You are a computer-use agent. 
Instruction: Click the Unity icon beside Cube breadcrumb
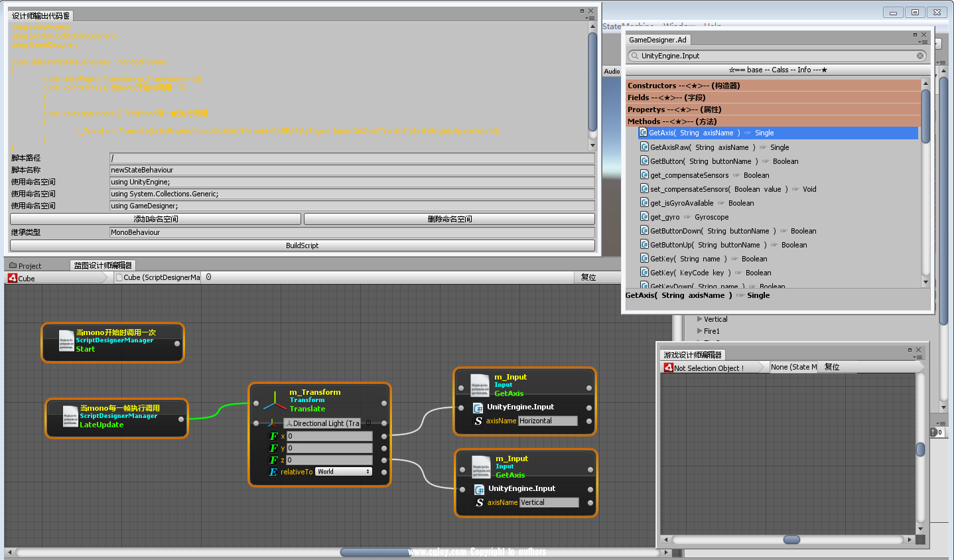point(13,278)
